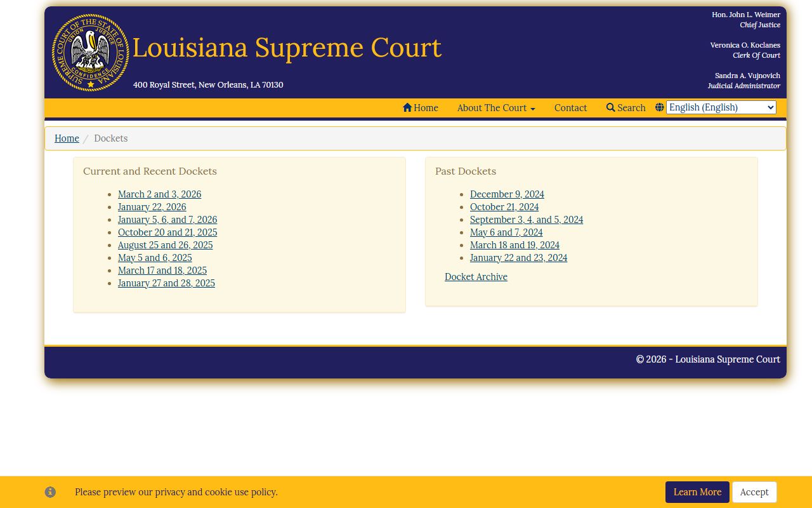Click the Home breadcrumb link
This screenshot has width=812, height=508.
[67, 138]
